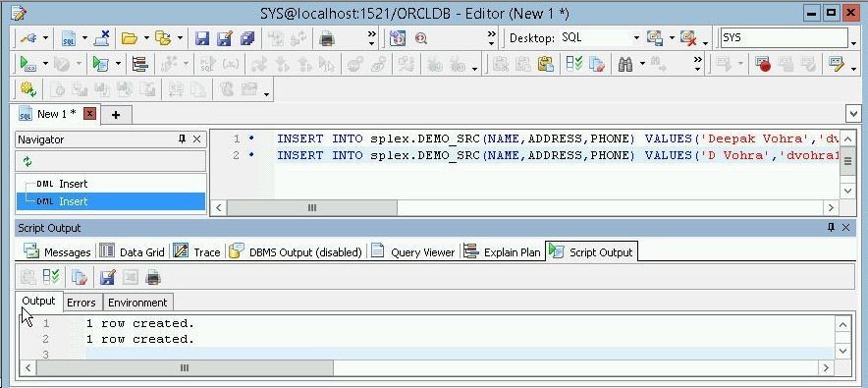Screen dimensions: 868x388
Task: Pin the Script Output panel
Action: [831, 228]
